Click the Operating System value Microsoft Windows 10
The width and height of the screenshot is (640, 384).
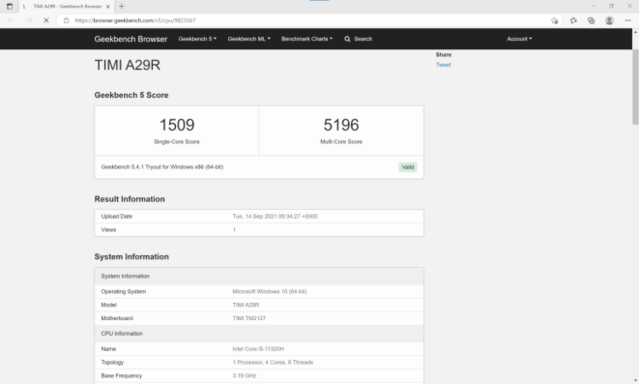pyautogui.click(x=269, y=291)
